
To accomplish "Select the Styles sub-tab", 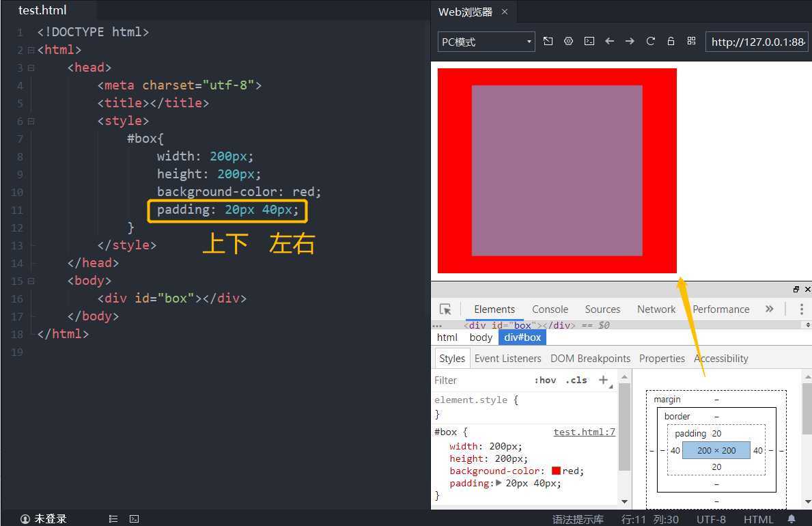I will tap(452, 358).
